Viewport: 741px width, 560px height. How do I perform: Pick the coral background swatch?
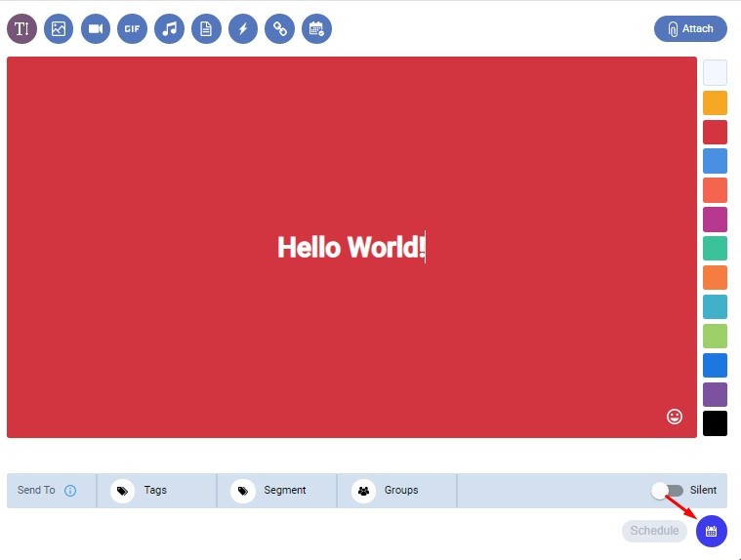(x=715, y=190)
